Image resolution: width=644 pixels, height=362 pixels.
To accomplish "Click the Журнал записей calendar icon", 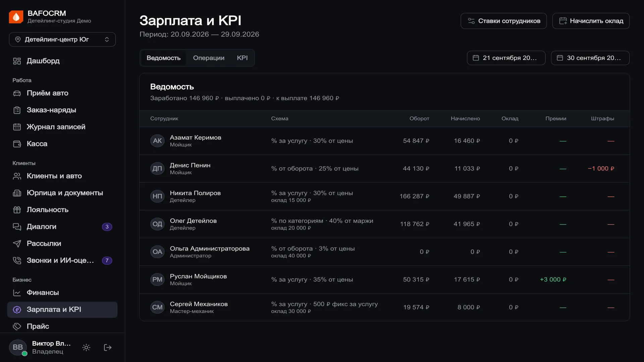I will click(17, 127).
